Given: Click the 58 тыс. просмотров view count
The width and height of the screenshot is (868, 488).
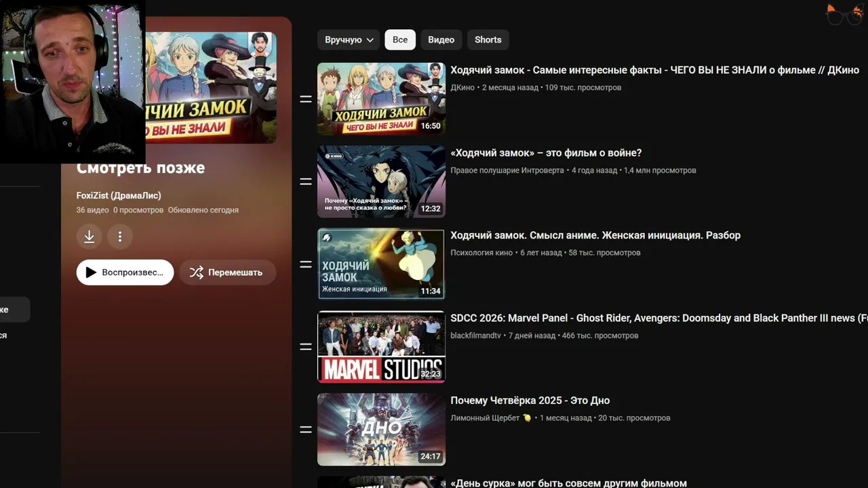Looking at the screenshot, I should coord(605,253).
